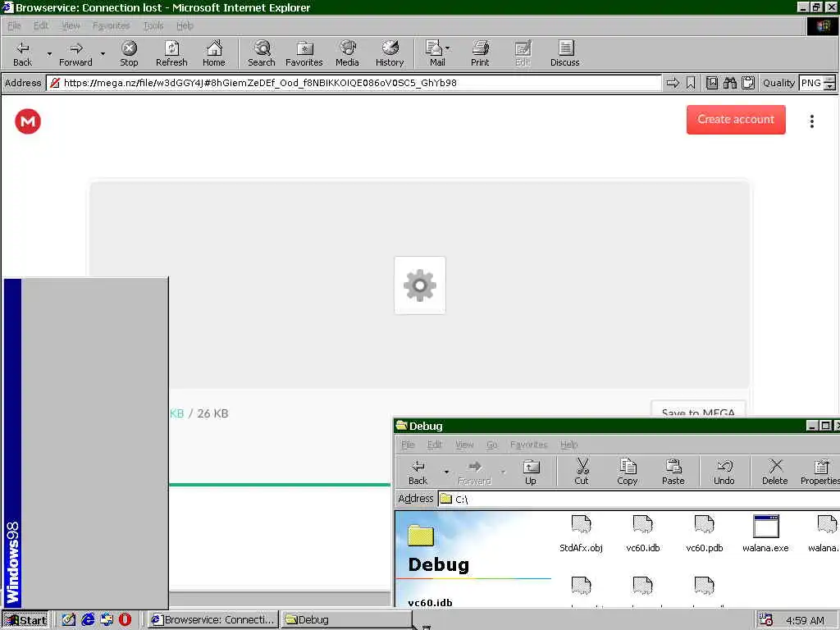Image resolution: width=840 pixels, height=630 pixels.
Task: Click the green download progress bar
Action: [279, 485]
